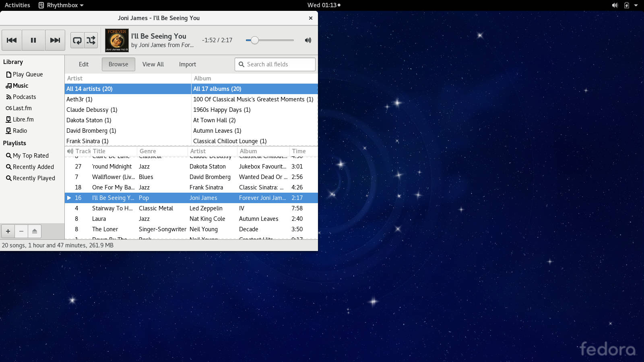Image resolution: width=644 pixels, height=362 pixels.
Task: Remove playlist with minus button
Action: 21,231
